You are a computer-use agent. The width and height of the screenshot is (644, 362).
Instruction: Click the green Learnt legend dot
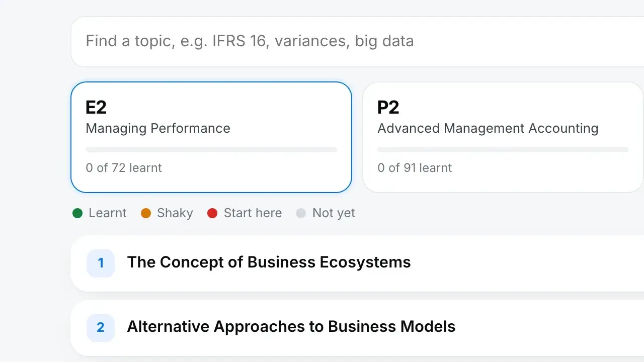click(77, 213)
